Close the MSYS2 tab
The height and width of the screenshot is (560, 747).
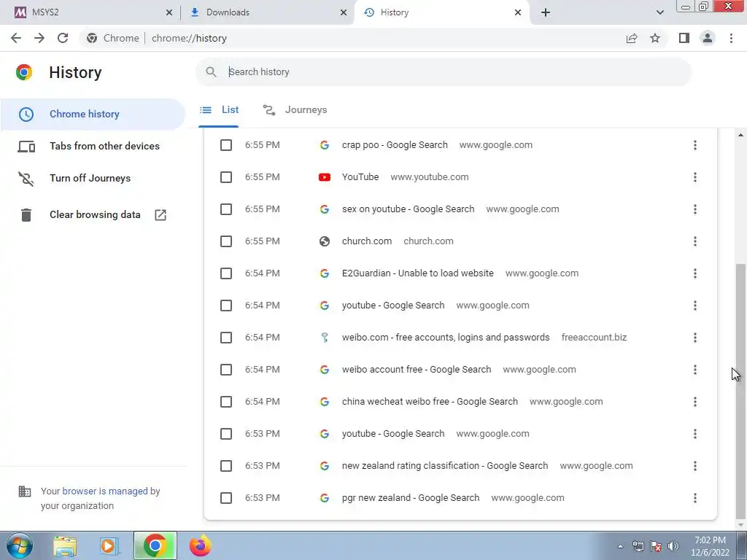(x=169, y=12)
